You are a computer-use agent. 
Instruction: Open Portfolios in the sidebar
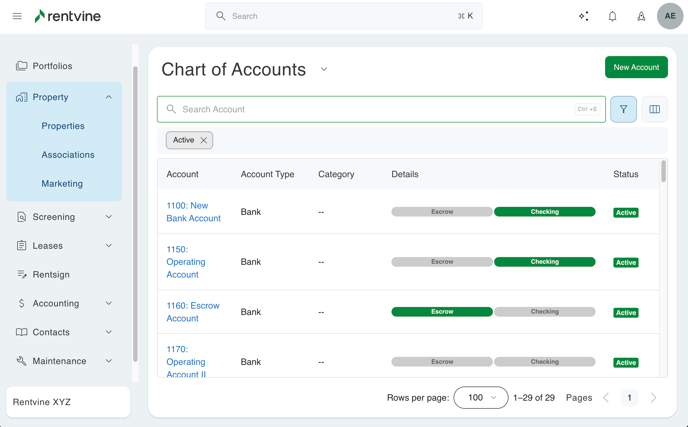[x=52, y=66]
